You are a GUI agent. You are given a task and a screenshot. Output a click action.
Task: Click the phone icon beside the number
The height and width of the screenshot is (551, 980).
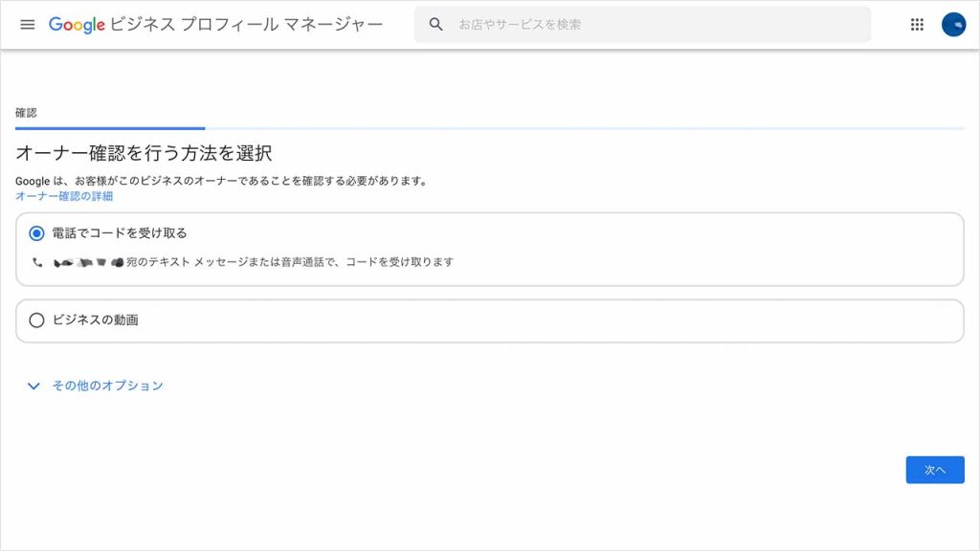pos(37,262)
